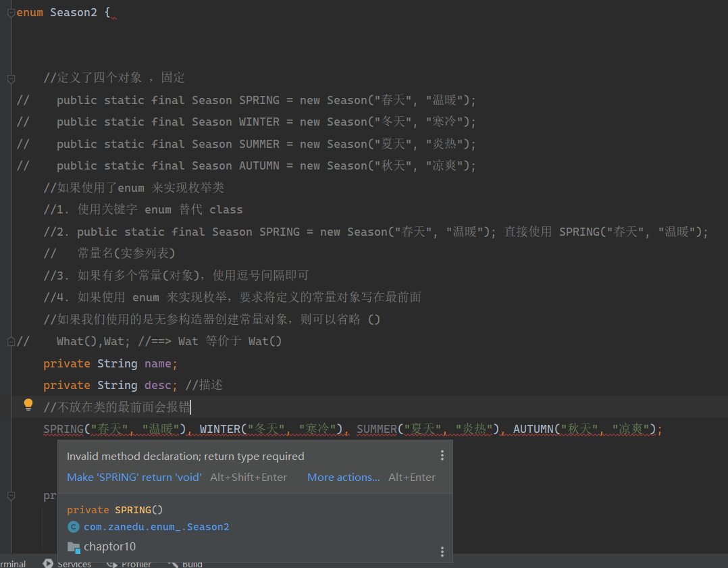Collapse the enum Season2 fold marker
Image resolution: width=728 pixels, height=568 pixels.
[11, 13]
